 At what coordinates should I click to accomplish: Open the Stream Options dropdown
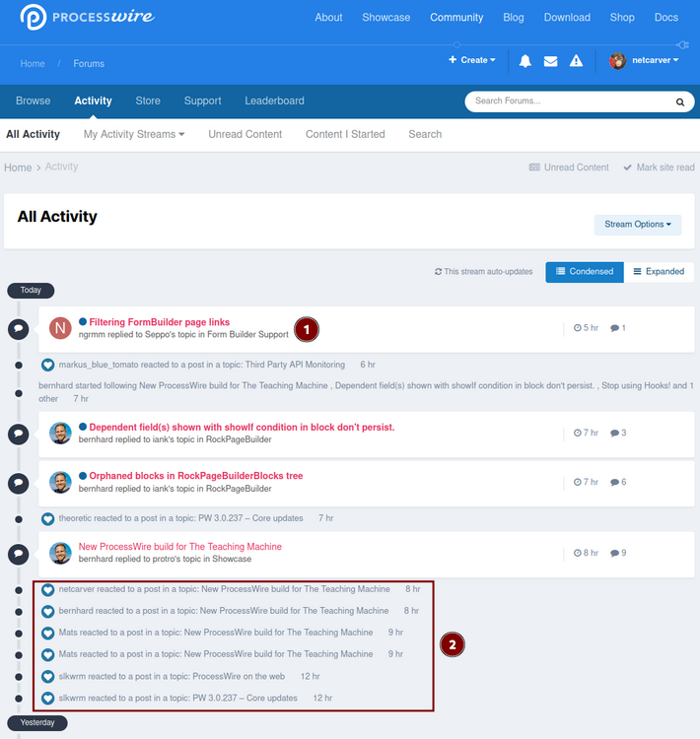point(637,225)
